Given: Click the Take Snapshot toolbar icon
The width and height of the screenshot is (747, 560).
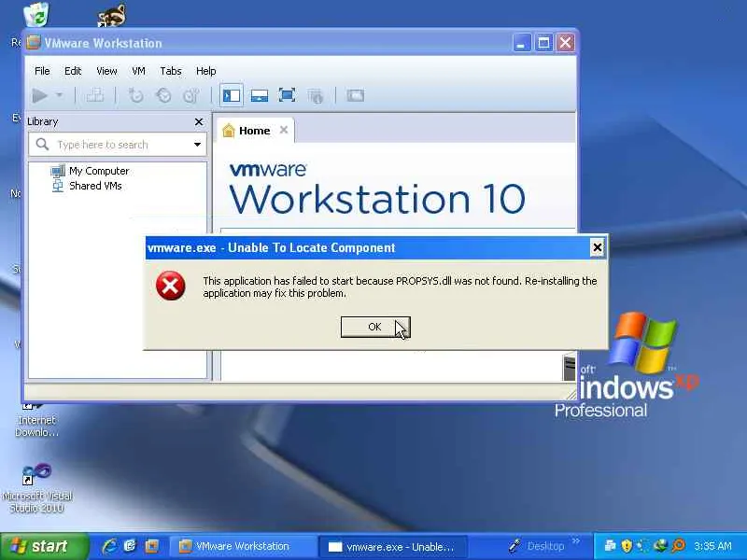Looking at the screenshot, I should [x=135, y=96].
